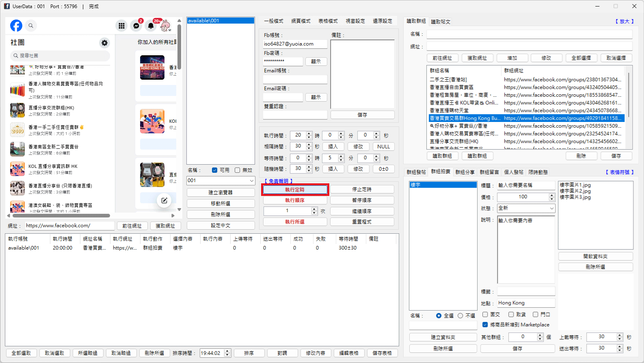This screenshot has height=363, width=644.
Task: Open 直播分享交流群組(HK) group thumbnail
Action: (17, 110)
